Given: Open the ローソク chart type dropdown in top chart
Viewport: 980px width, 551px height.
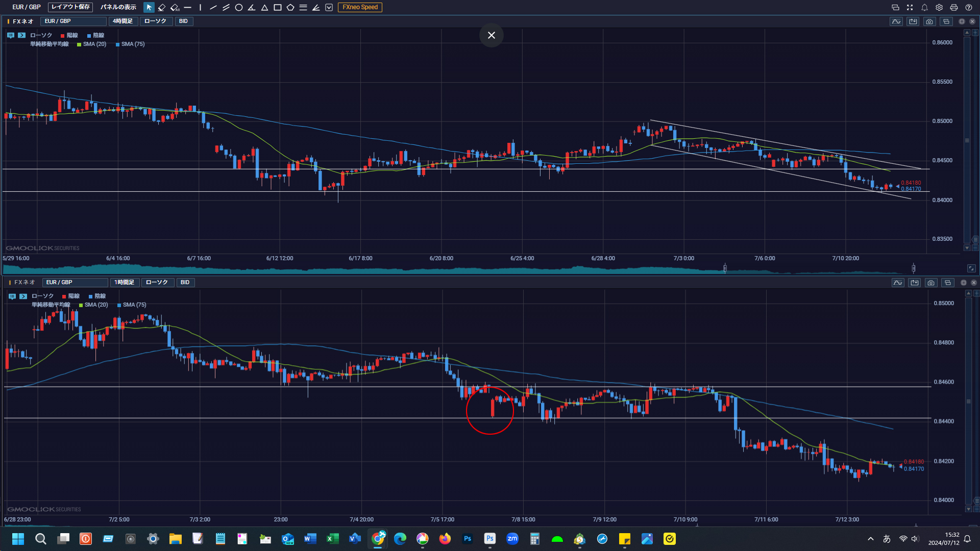Looking at the screenshot, I should (x=155, y=21).
